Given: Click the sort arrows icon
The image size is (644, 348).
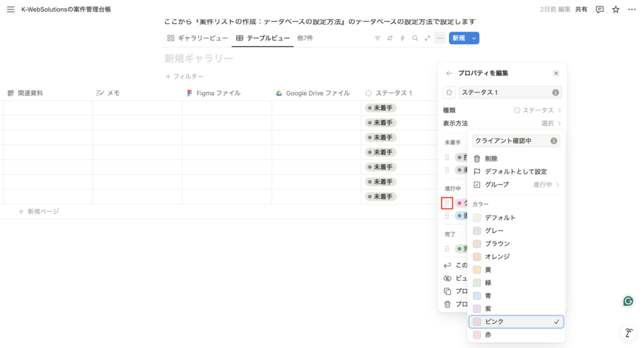Looking at the screenshot, I should click(x=390, y=38).
